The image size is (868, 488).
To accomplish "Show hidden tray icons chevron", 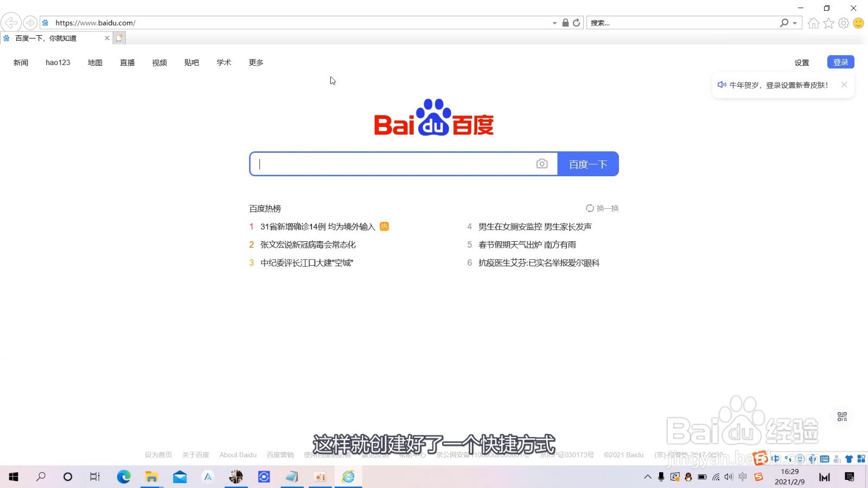I will click(x=648, y=477).
